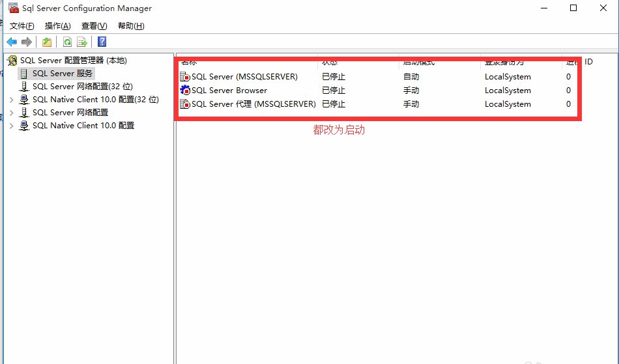Minimize the Configuration Manager window
Viewport: 619px width, 364px height.
point(544,8)
